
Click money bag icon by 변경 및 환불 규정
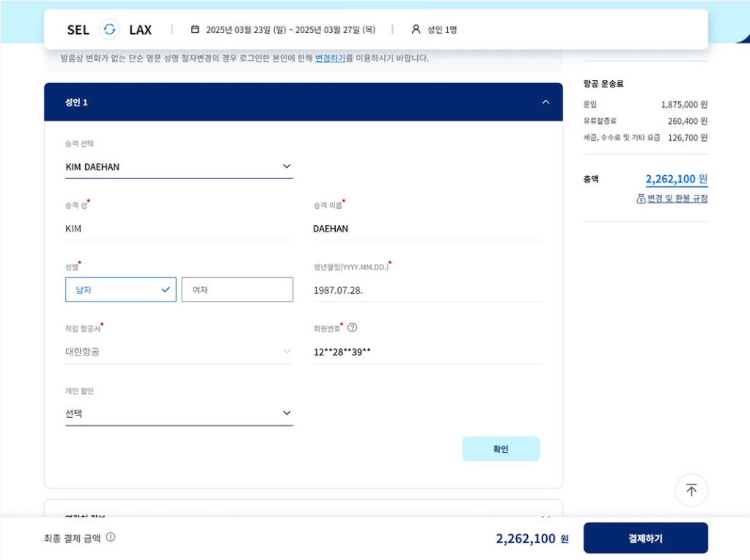641,199
